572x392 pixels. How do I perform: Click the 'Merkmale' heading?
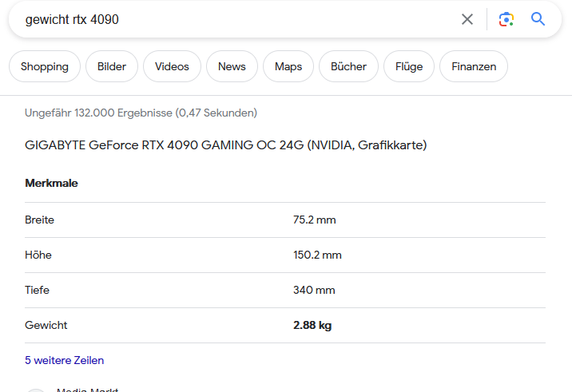pyautogui.click(x=51, y=183)
